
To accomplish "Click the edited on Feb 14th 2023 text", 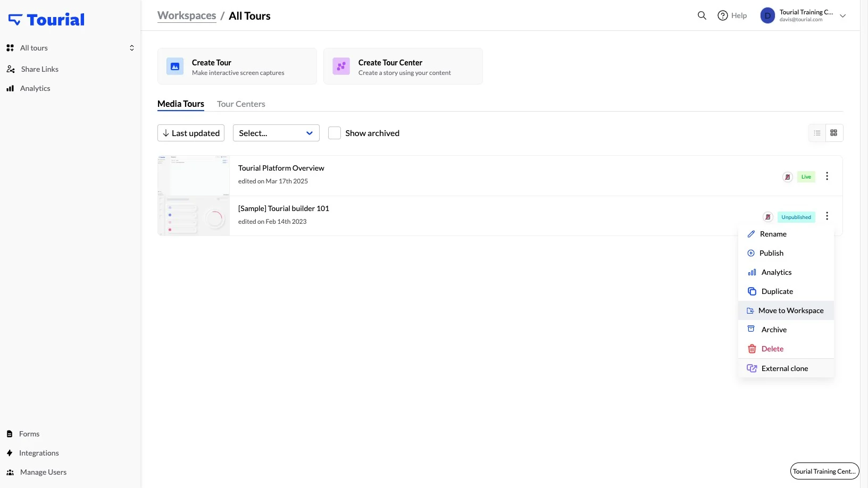I will pos(272,222).
